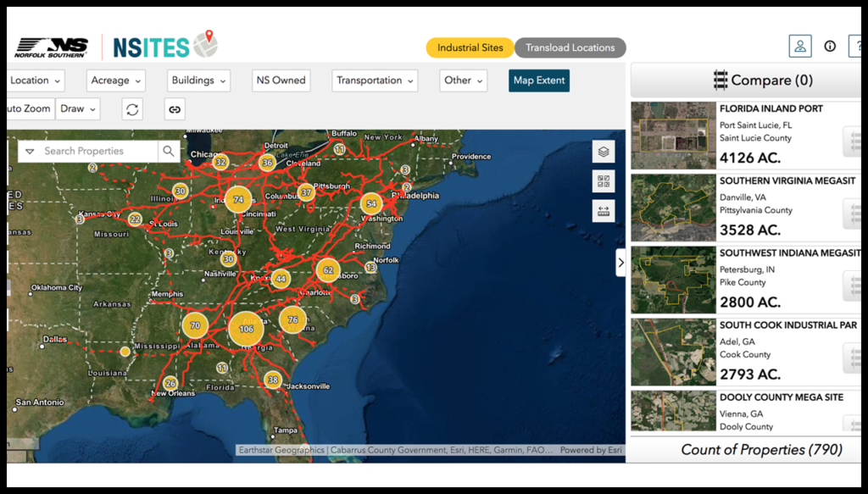Viewport: 868px width, 494px height.
Task: Open the Transportation filter dropdown
Action: [x=375, y=80]
